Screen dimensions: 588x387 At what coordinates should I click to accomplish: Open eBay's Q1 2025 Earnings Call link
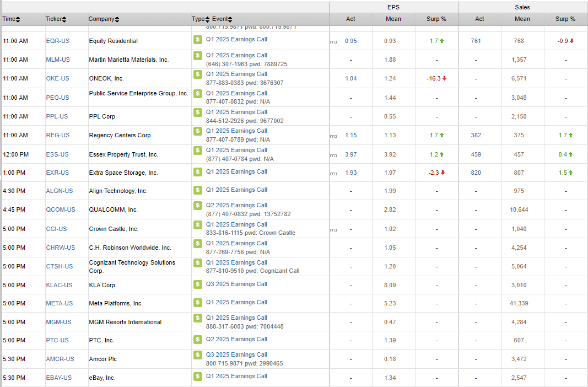tap(236, 376)
